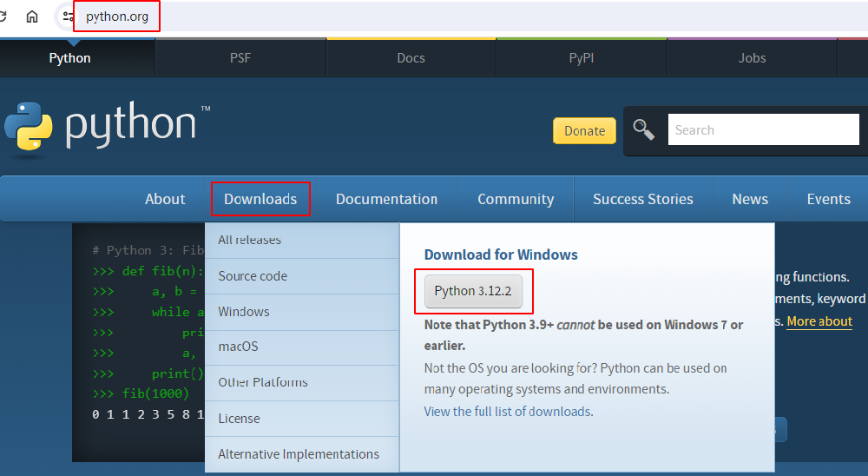This screenshot has height=476, width=868.
Task: Click the browser reload icon
Action: point(4,17)
